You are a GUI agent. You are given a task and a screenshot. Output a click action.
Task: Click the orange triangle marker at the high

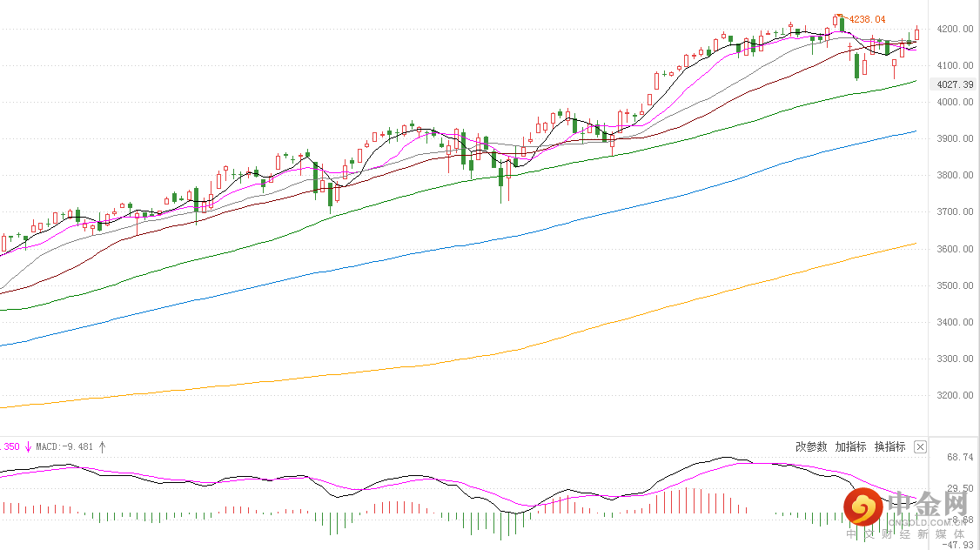point(839,16)
